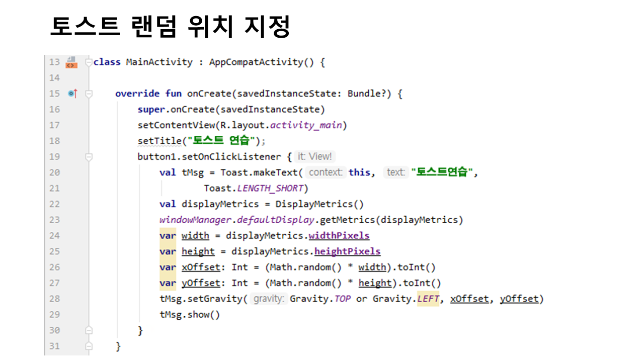The width and height of the screenshot is (644, 362).
Task: Click the underlined widthPixels property
Action: pos(339,236)
